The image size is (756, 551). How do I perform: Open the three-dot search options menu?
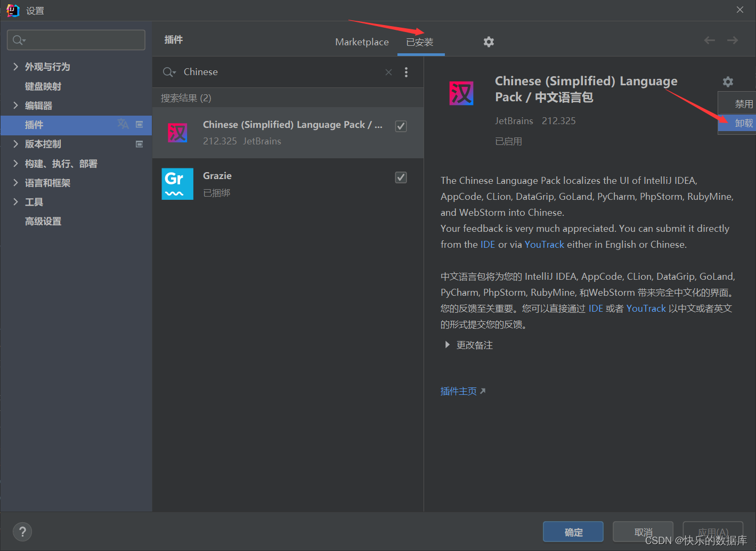pos(406,72)
